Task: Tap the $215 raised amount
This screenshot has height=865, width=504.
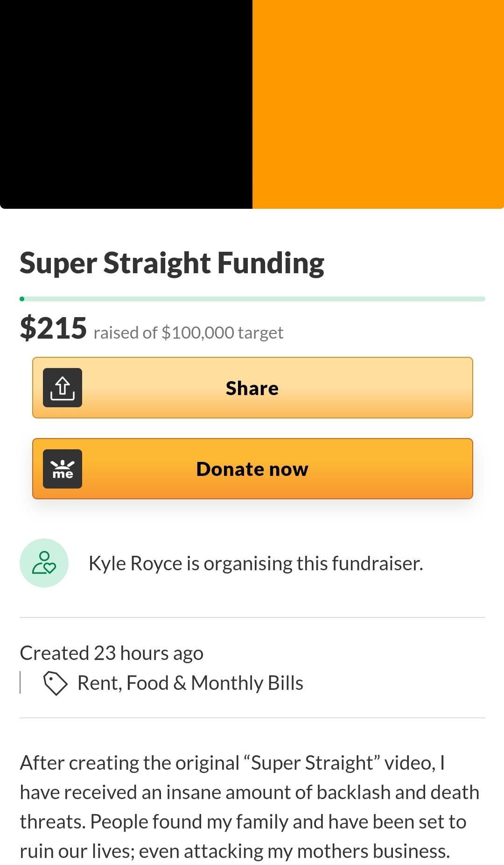Action: (53, 328)
